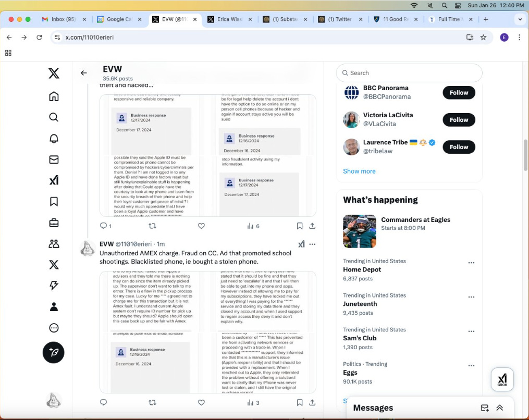Open more options for Juneteenth trend
The image size is (529, 420).
tap(471, 297)
